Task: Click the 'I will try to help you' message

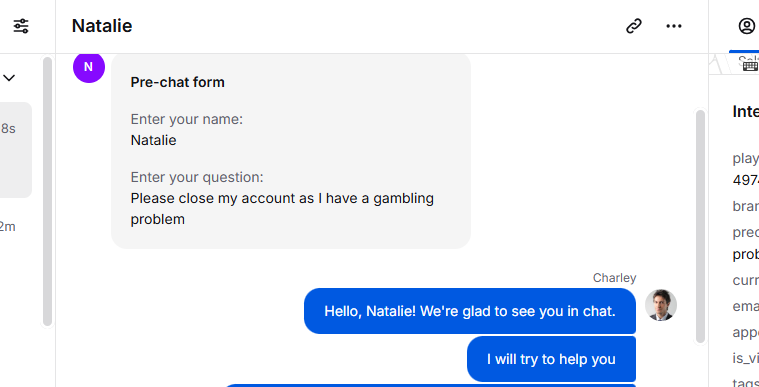Action: [551, 359]
